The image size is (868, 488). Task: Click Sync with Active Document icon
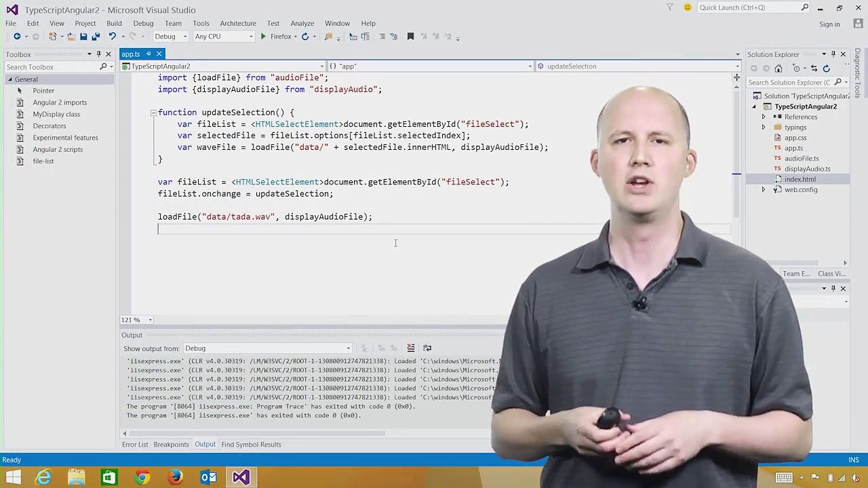click(814, 68)
